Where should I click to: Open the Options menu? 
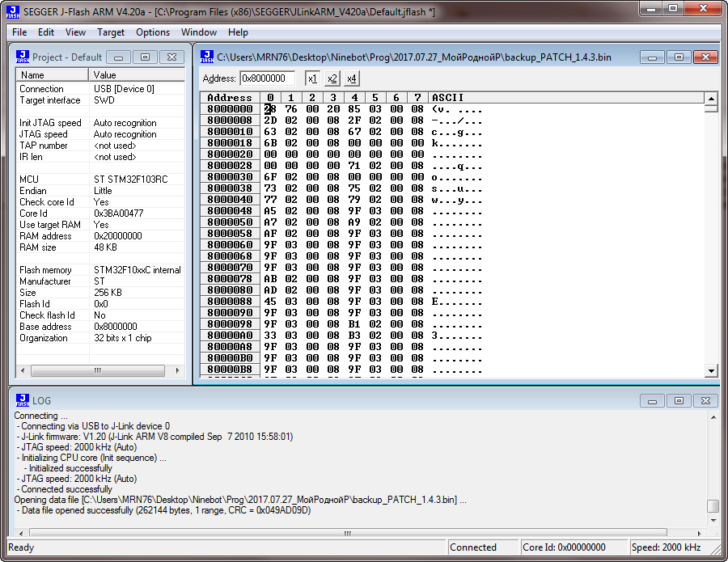153,32
